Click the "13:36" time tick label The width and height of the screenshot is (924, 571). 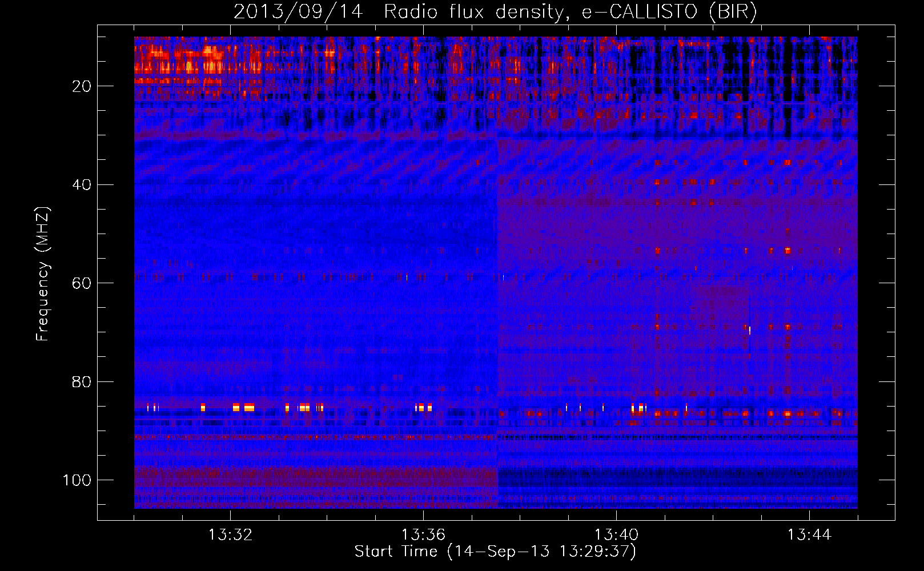423,535
